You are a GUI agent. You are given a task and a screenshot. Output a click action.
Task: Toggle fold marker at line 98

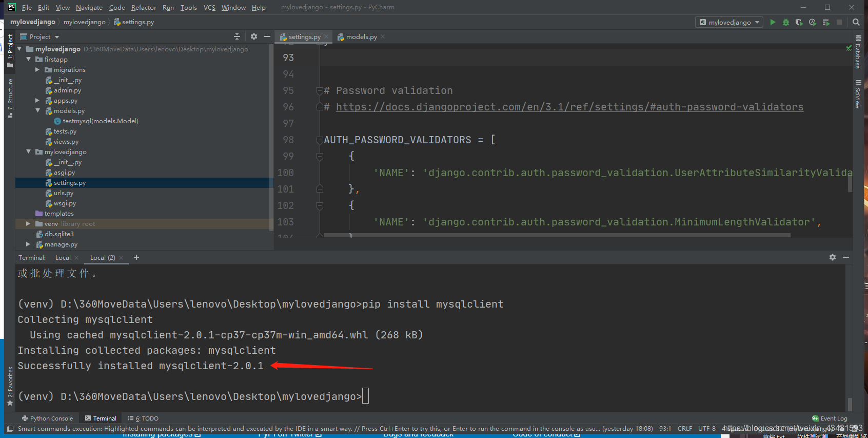tap(320, 140)
